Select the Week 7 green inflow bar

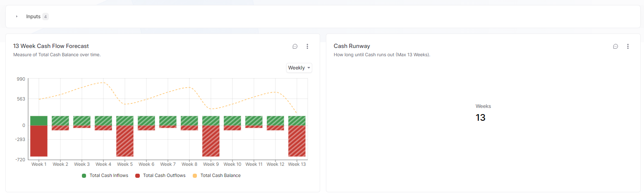(168, 121)
